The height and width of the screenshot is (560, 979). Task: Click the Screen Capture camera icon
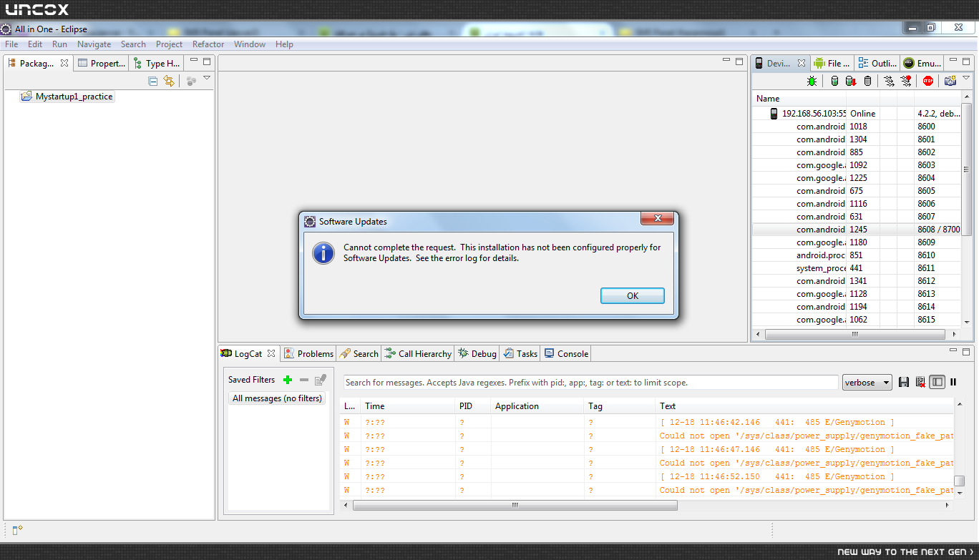(950, 81)
